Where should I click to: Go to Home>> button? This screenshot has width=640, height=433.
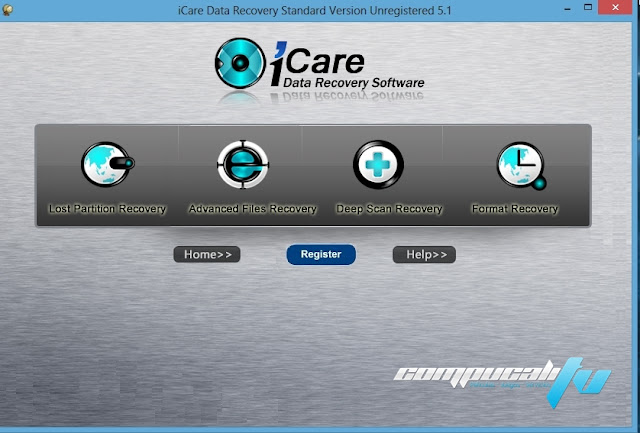pos(207,254)
